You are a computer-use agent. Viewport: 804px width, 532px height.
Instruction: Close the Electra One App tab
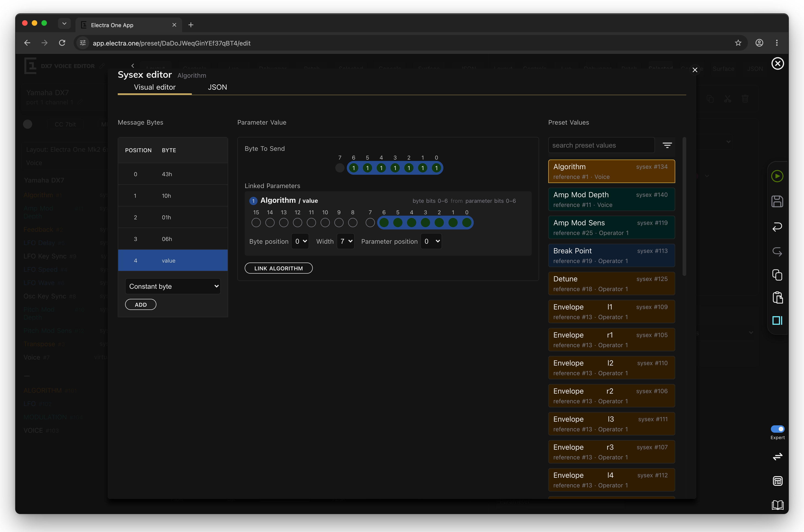[175, 25]
